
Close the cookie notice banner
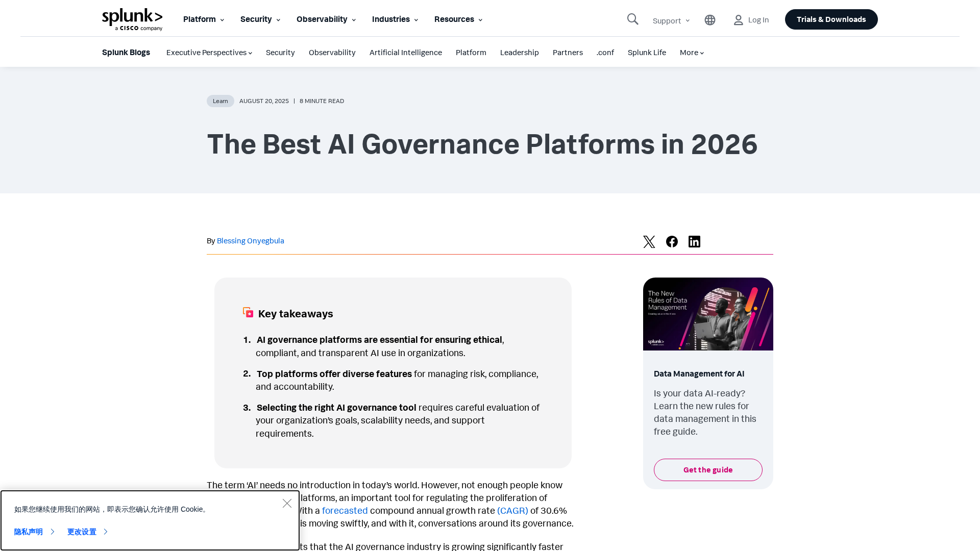[x=287, y=504]
